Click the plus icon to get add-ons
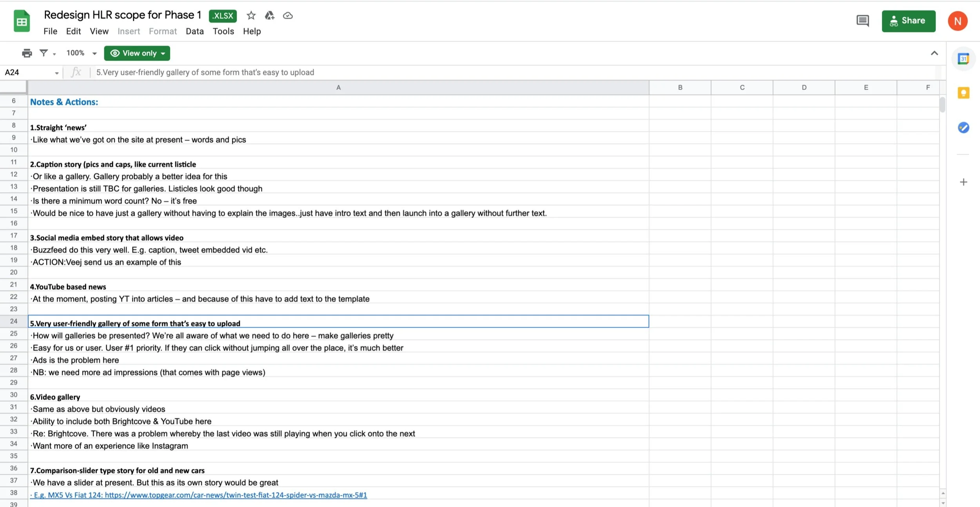 tap(963, 182)
